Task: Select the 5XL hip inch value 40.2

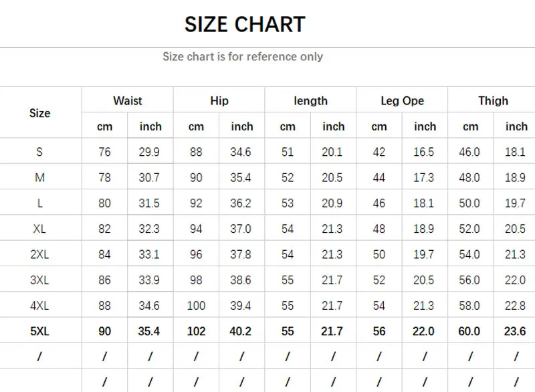Action: (241, 331)
